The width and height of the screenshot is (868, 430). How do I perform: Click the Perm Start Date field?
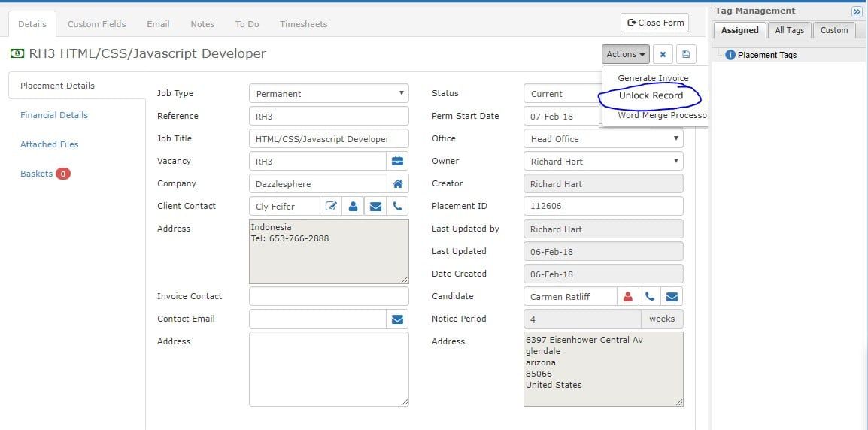tap(563, 117)
